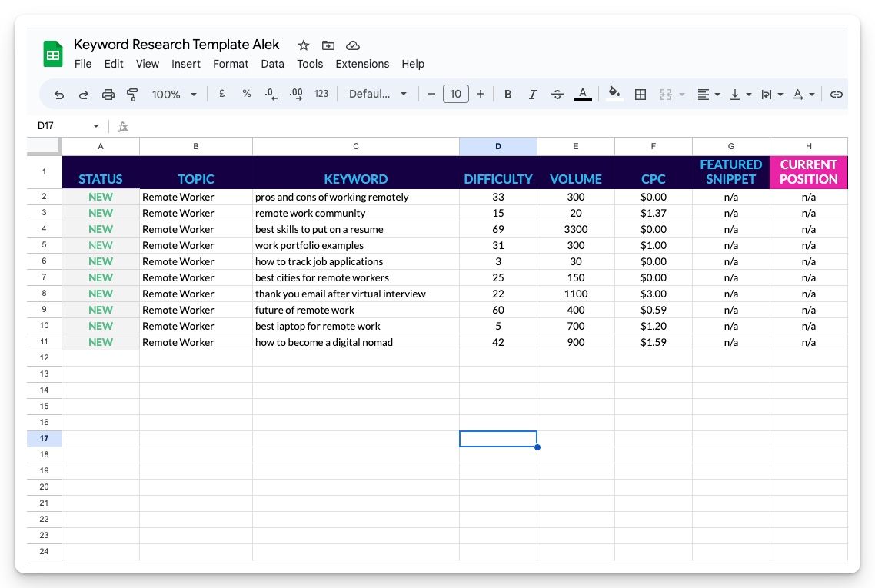Open the fill color picker
Image resolution: width=875 pixels, height=588 pixels.
point(614,94)
